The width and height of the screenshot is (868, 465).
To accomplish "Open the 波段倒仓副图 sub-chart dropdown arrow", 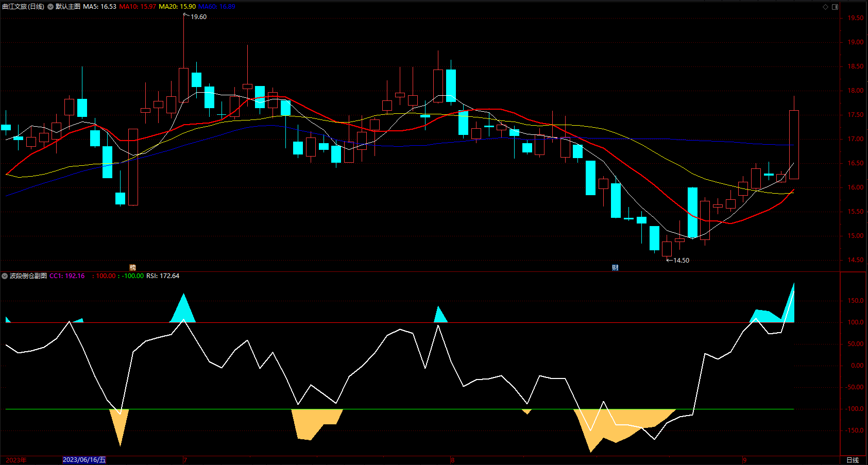I will pos(5,276).
